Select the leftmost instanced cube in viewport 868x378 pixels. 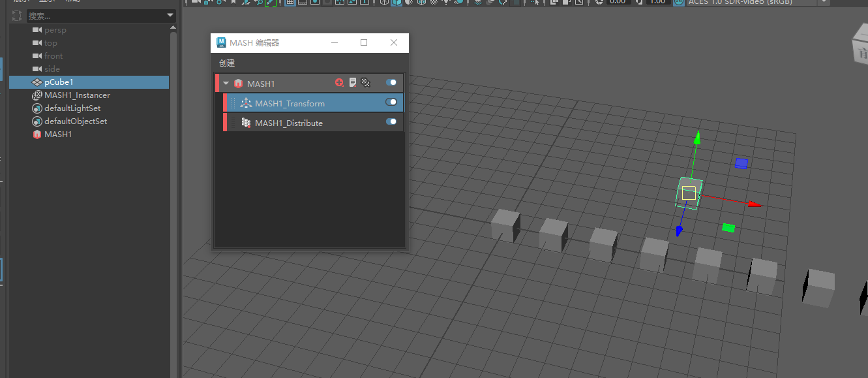click(x=505, y=225)
